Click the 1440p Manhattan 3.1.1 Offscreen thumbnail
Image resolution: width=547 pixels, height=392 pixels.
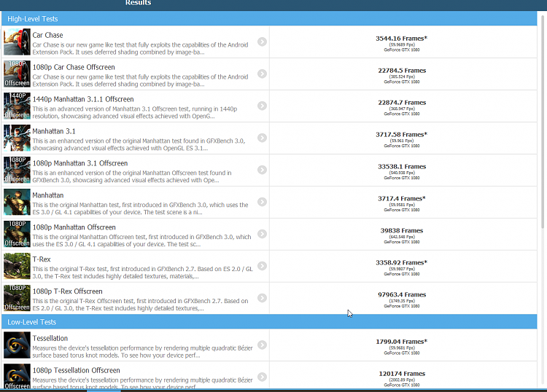click(x=17, y=106)
